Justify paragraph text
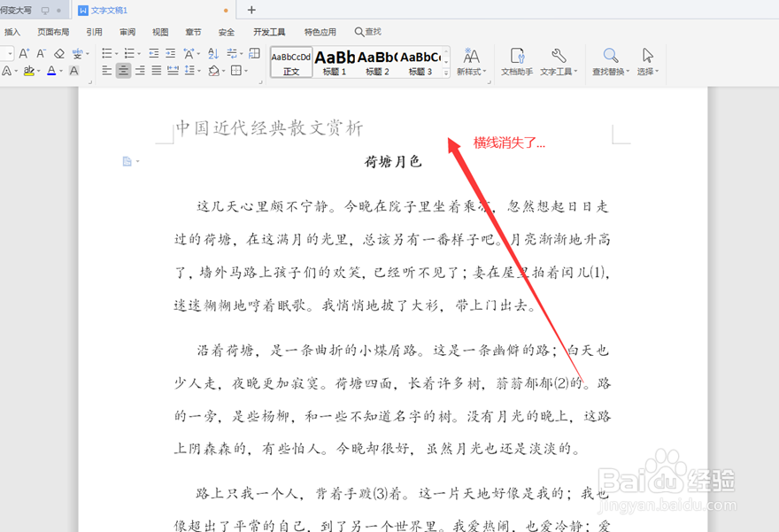This screenshot has width=779, height=532. click(x=157, y=71)
